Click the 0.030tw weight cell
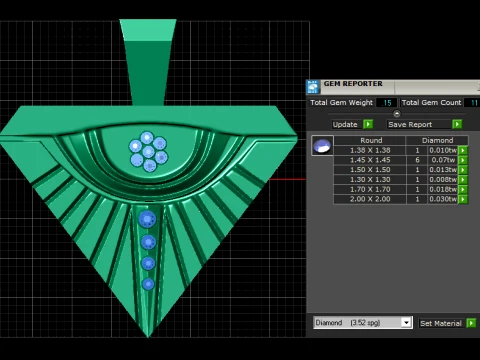480x360 pixels. (443, 199)
